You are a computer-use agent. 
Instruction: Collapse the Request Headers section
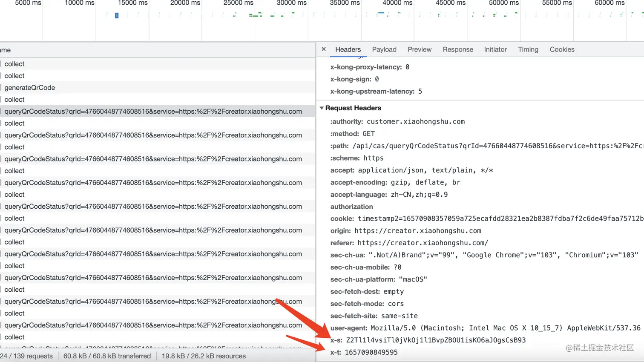point(322,108)
